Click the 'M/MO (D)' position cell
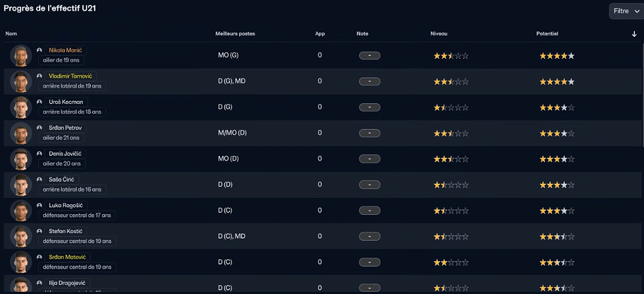This screenshot has height=294, width=644. [x=232, y=133]
